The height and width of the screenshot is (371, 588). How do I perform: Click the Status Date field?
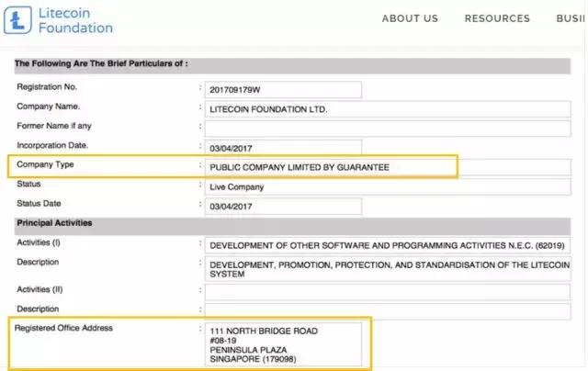283,206
